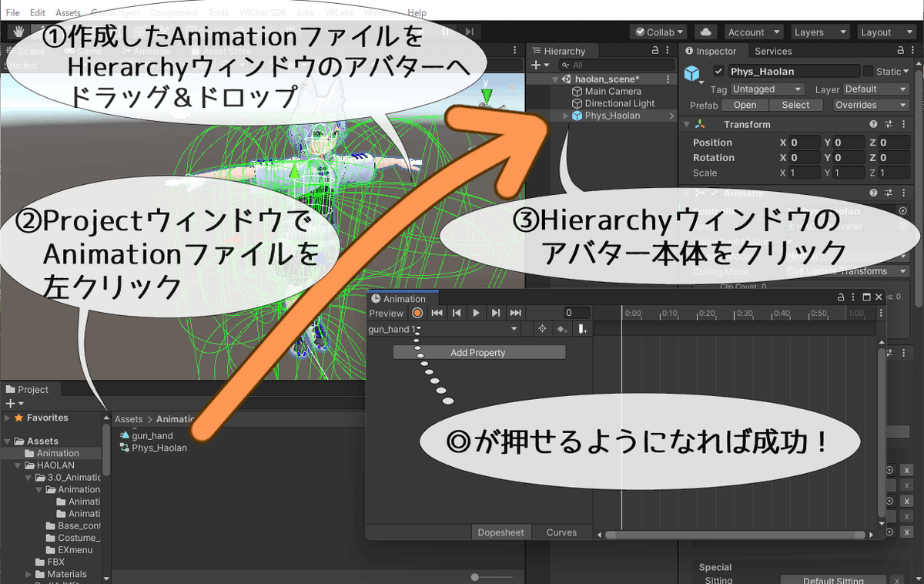The width and height of the screenshot is (924, 584).
Task: Click the lock icon on Hierarchy panel
Action: coord(655,50)
